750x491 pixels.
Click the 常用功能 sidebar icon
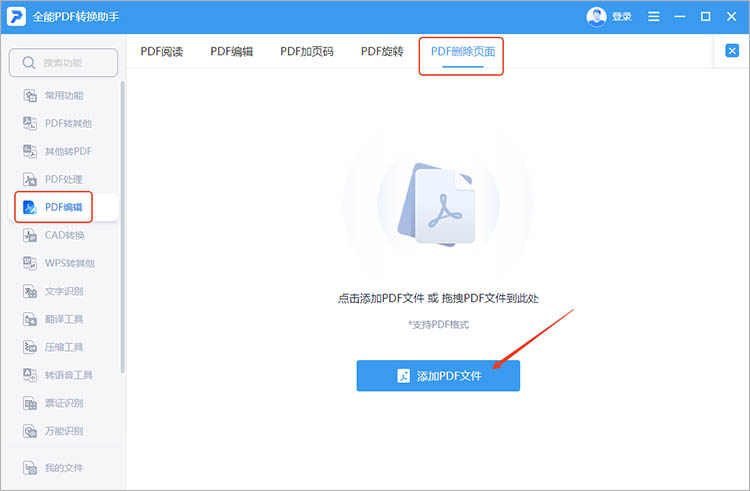tap(30, 96)
